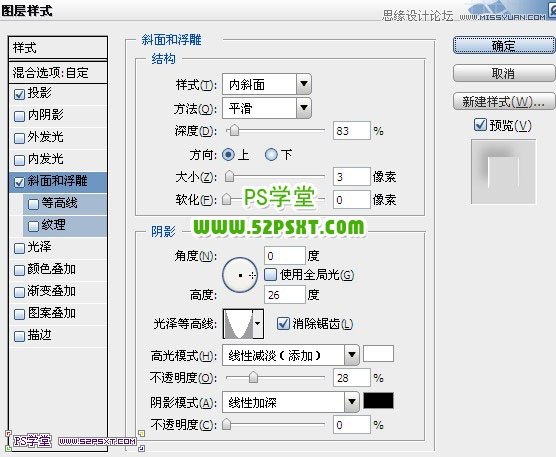The width and height of the screenshot is (556, 457).
Task: Select direction 上 radio button
Action: click(x=228, y=155)
